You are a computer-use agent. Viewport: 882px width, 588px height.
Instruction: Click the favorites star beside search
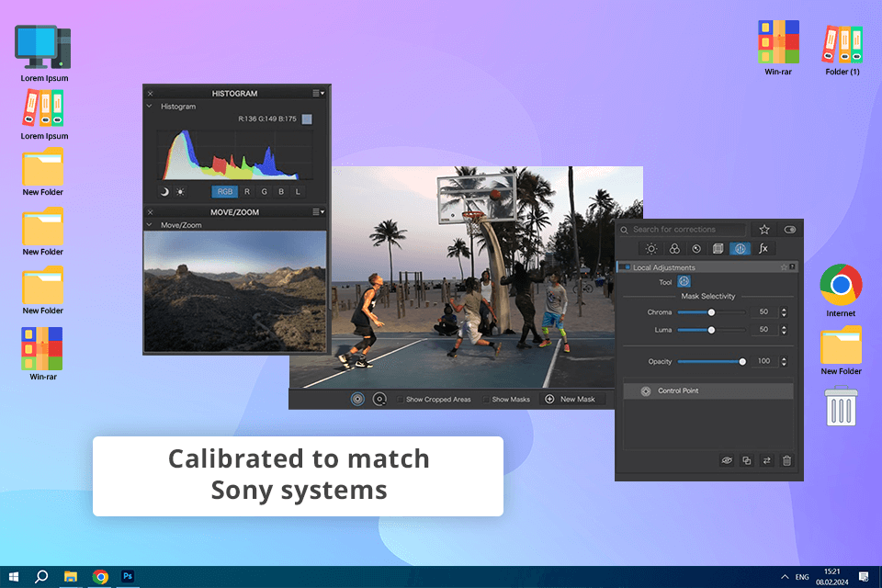pyautogui.click(x=763, y=230)
